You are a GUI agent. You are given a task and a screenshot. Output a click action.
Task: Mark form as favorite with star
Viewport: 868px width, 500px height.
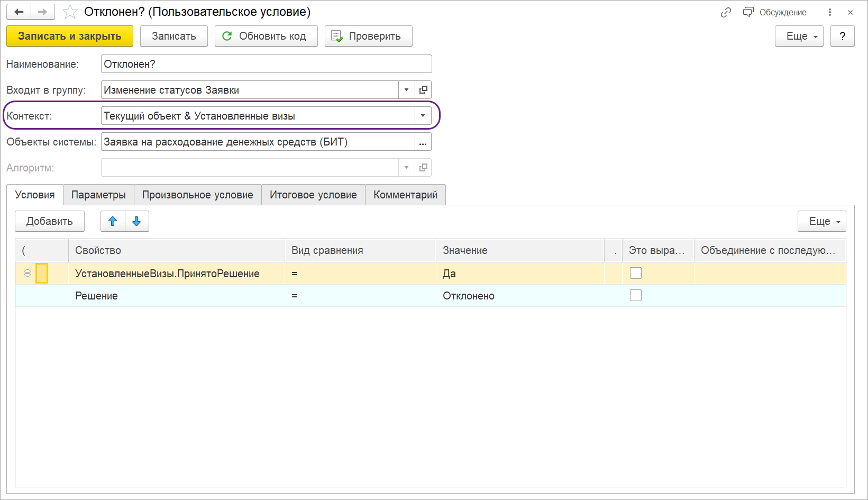click(x=70, y=12)
